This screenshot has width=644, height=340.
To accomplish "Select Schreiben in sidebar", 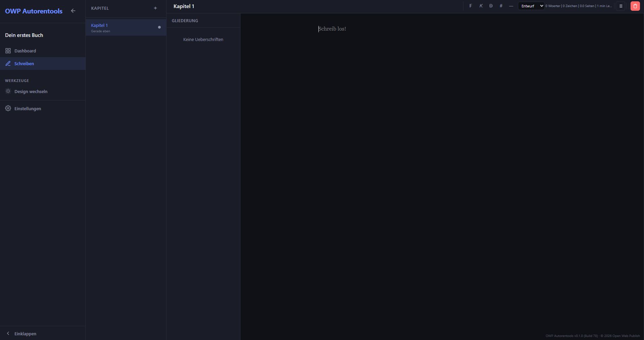I will pyautogui.click(x=24, y=63).
